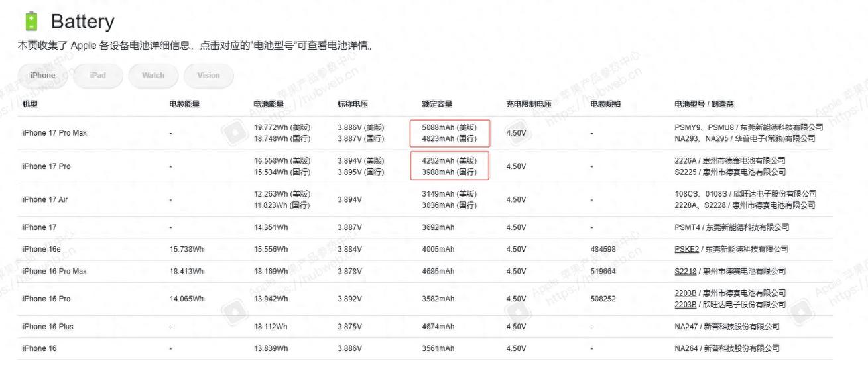868x365 pixels.
Task: Click the 3692mAh capacity value
Action: click(438, 227)
